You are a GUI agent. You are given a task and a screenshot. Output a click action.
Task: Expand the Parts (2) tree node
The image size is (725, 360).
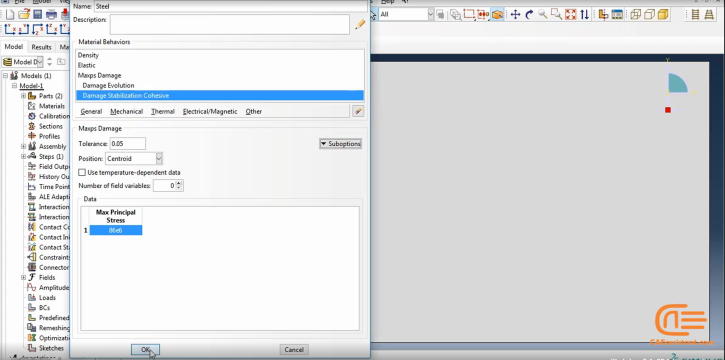click(24, 96)
